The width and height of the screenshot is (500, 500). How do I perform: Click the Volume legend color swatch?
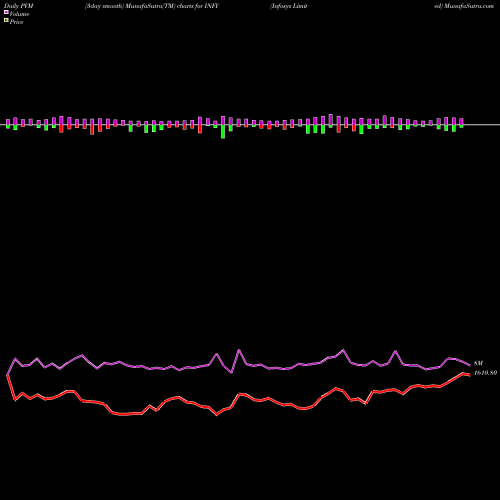click(6, 12)
